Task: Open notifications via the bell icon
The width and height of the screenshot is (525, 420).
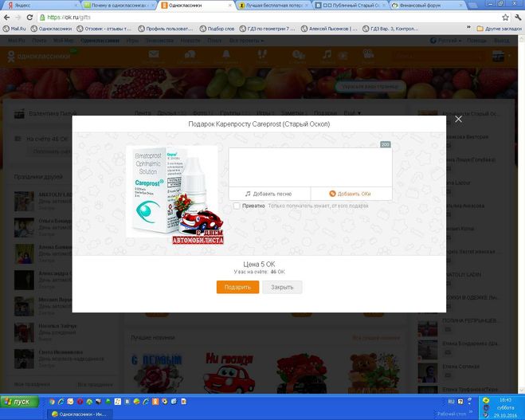Action: [226, 56]
